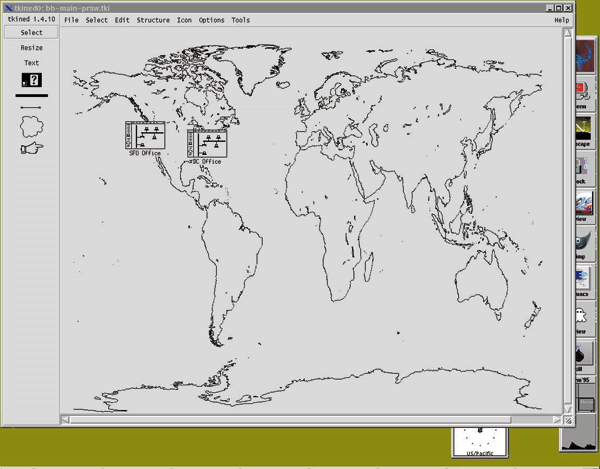Image resolution: width=600 pixels, height=469 pixels.
Task: Click the SFO Office network icon
Action: 145,135
